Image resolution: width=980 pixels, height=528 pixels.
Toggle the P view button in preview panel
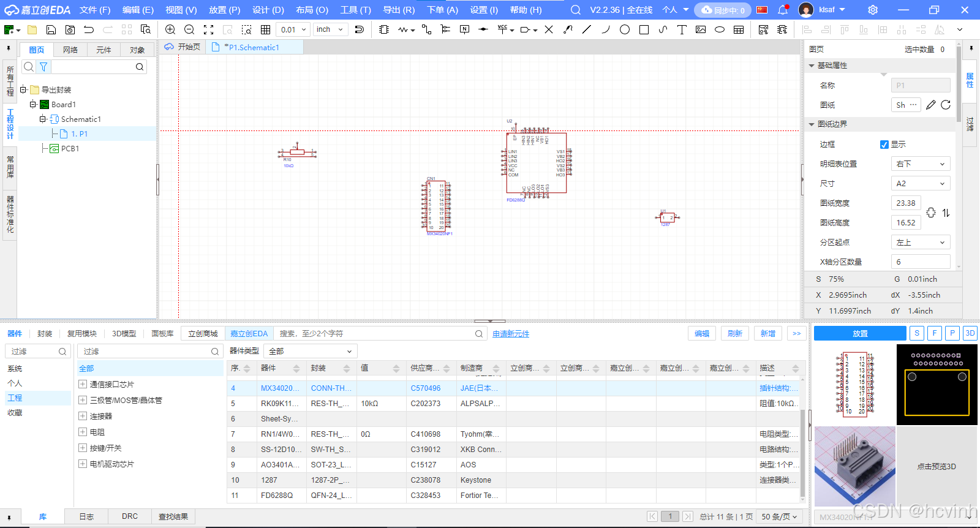[x=952, y=333]
